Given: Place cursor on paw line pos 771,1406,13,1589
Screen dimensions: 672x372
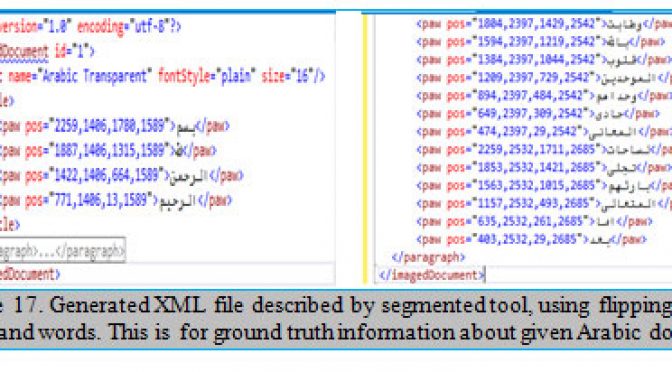Looking at the screenshot, I should (x=116, y=200).
